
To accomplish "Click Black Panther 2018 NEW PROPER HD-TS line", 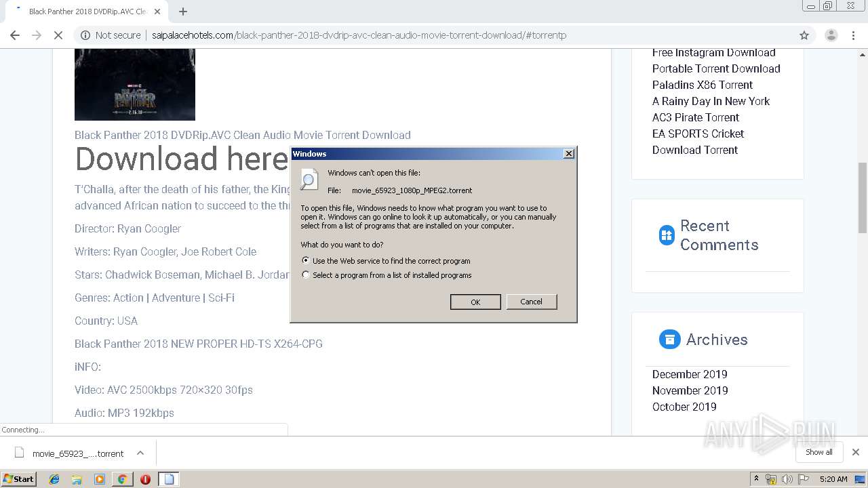I will (x=199, y=344).
